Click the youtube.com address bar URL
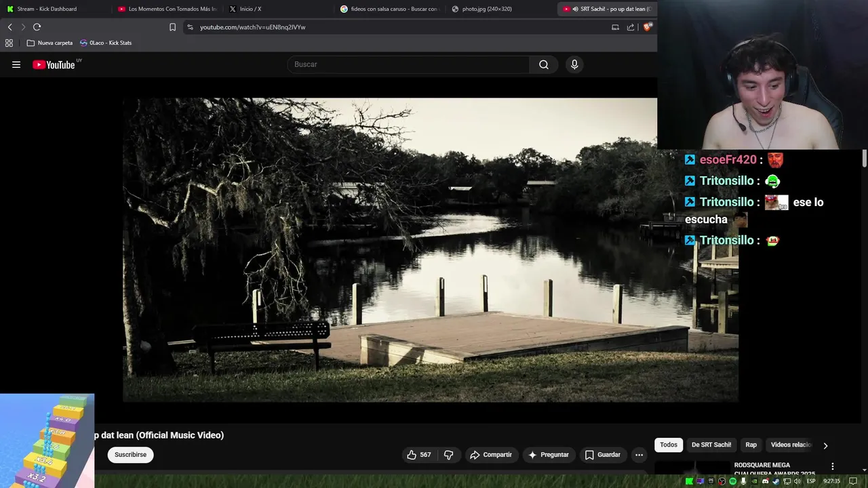868x488 pixels. 252,27
